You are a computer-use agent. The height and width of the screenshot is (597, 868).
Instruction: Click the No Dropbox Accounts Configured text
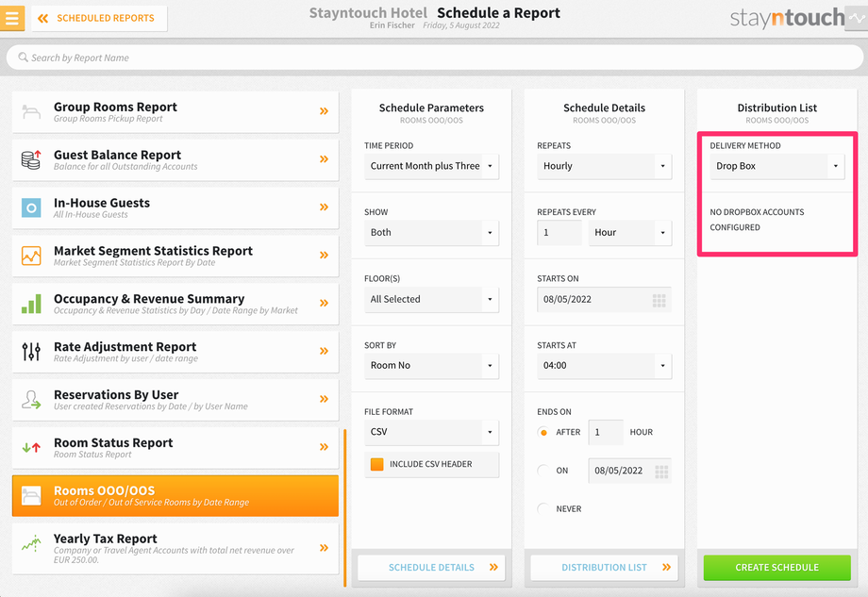click(x=757, y=220)
